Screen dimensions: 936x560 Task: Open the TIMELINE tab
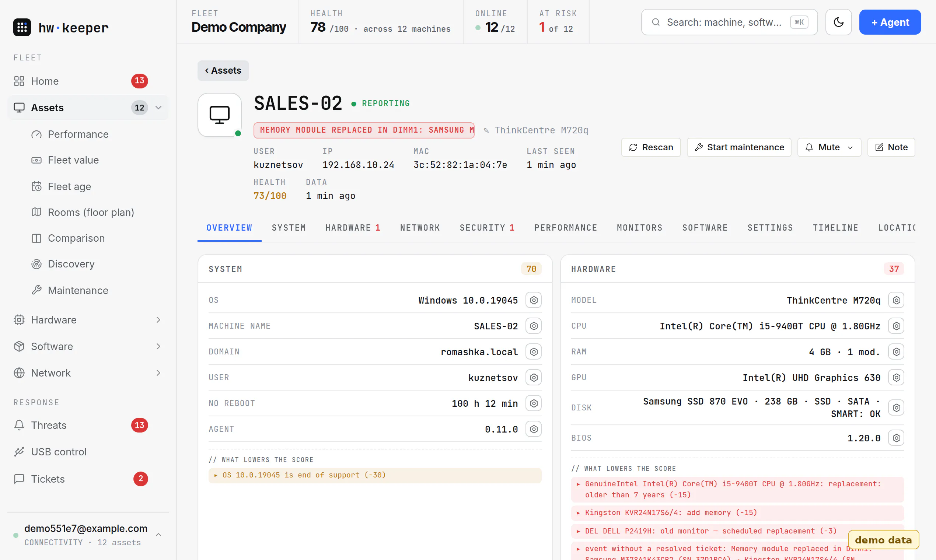coord(835,228)
